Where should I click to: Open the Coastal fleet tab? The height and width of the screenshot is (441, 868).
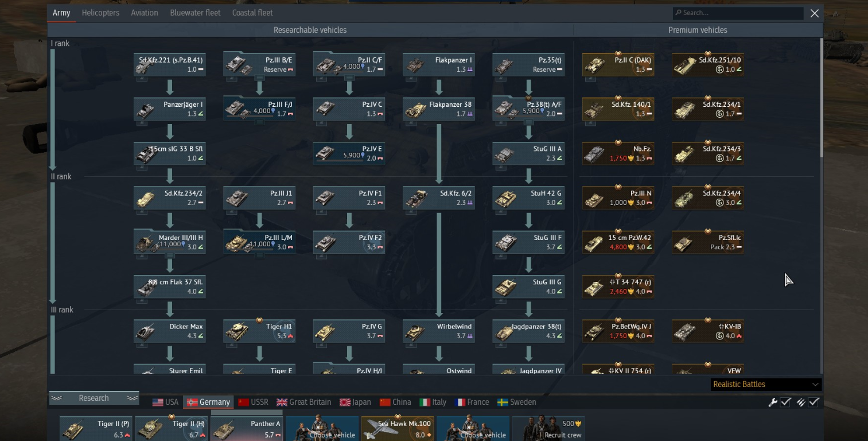[x=252, y=13]
